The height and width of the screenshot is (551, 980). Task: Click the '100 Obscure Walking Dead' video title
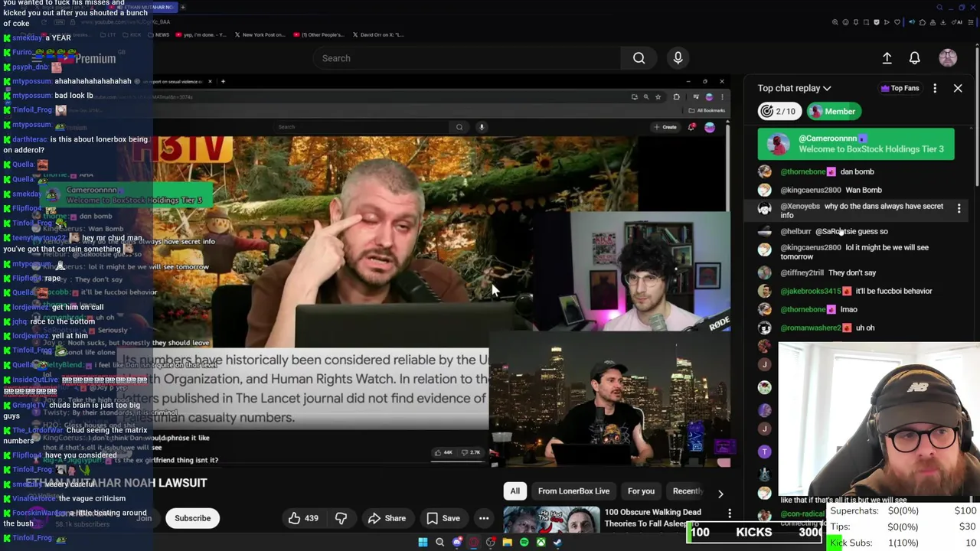coord(653,518)
